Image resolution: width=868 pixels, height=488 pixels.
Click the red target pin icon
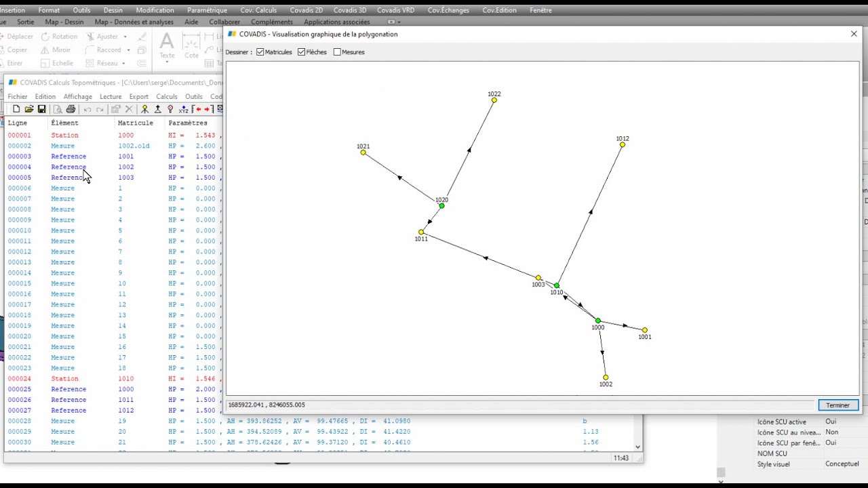170,109
